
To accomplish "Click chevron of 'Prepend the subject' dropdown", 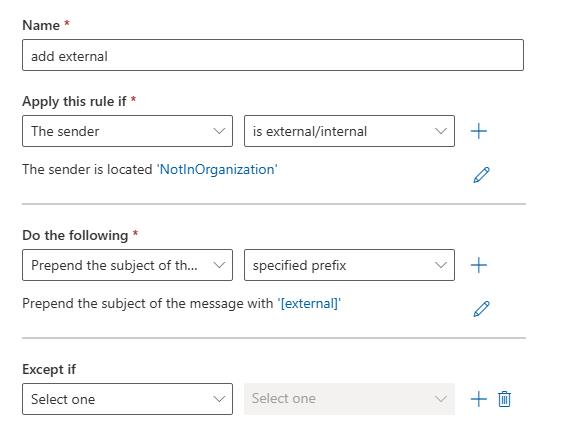I will [x=219, y=265].
